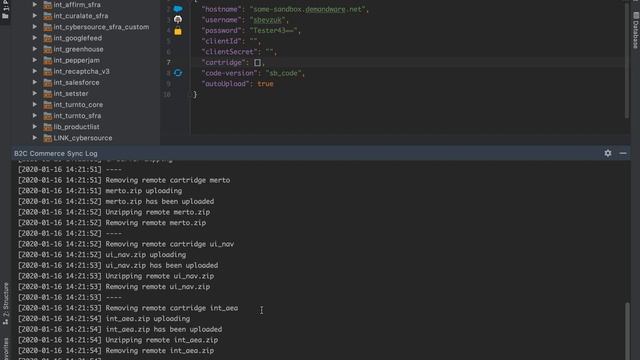640x360 pixels.
Task: Expand the lib_productlist folder arrow
Action: click(x=35, y=126)
